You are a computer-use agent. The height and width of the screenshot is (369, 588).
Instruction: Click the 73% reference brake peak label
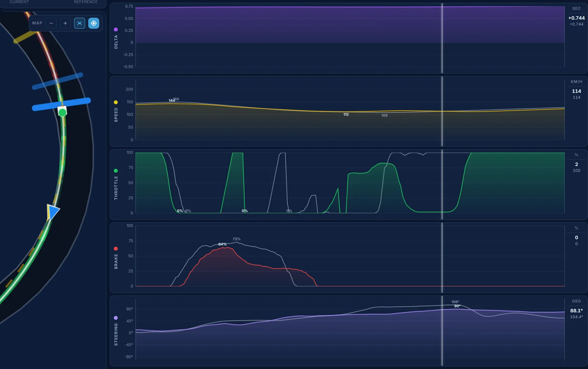coord(236,239)
